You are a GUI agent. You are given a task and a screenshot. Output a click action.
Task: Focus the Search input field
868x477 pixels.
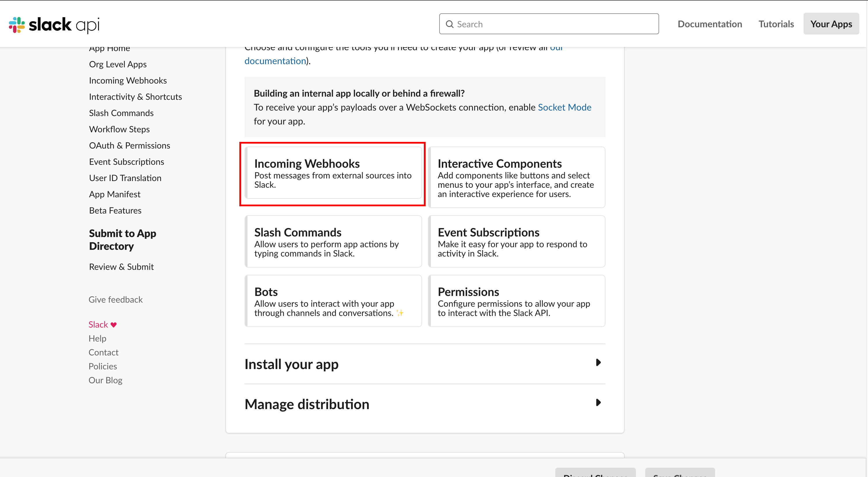pos(549,24)
